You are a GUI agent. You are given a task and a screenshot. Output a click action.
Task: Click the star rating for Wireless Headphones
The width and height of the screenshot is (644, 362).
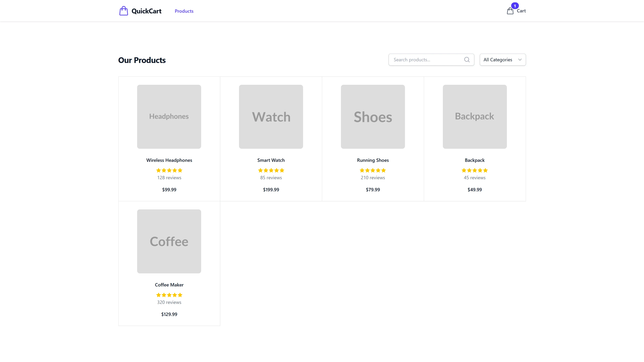point(169,170)
